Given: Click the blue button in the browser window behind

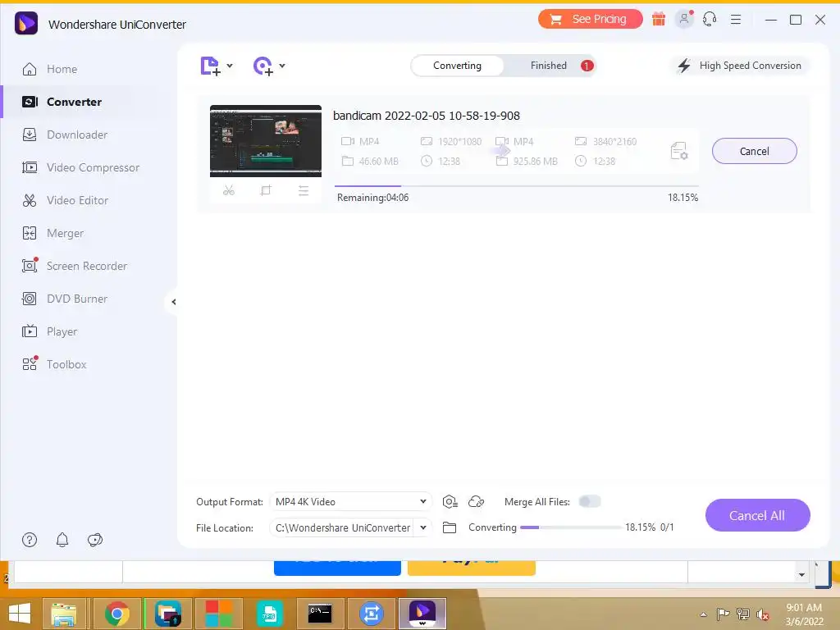Looking at the screenshot, I should pos(337,568).
